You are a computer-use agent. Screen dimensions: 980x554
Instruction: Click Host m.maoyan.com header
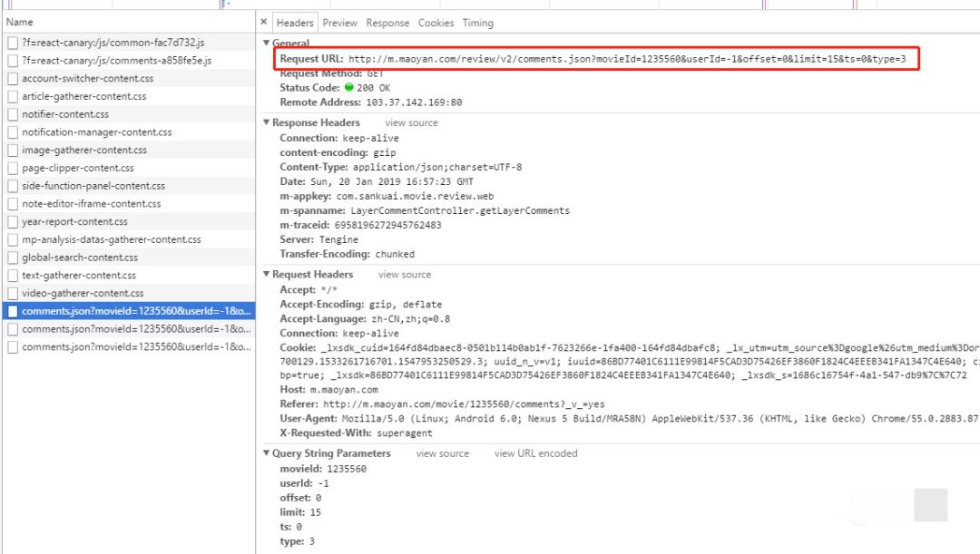(328, 390)
